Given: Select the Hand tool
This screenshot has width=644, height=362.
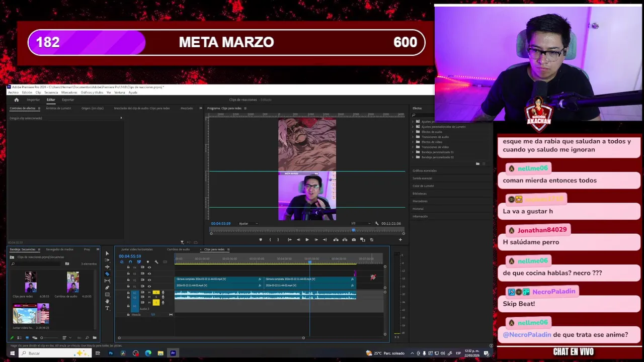Looking at the screenshot, I should [x=107, y=301].
